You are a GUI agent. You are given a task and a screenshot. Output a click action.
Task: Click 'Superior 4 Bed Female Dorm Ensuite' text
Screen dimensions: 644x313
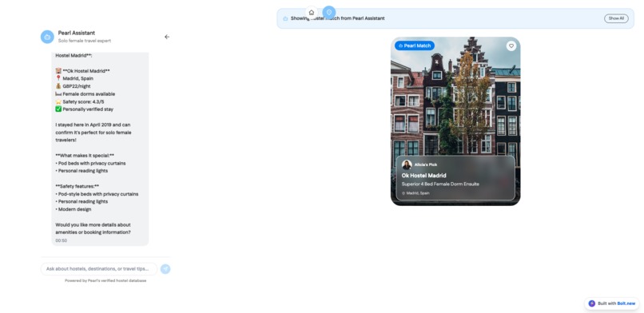click(x=440, y=184)
